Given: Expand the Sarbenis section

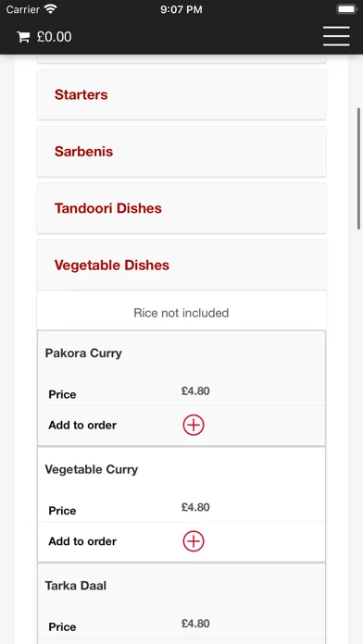Looking at the screenshot, I should click(181, 151).
